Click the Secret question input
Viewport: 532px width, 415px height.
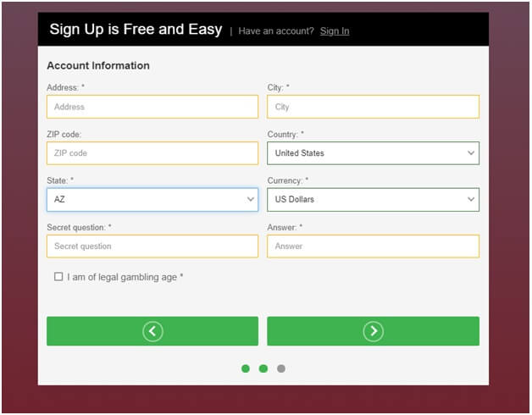click(x=152, y=246)
